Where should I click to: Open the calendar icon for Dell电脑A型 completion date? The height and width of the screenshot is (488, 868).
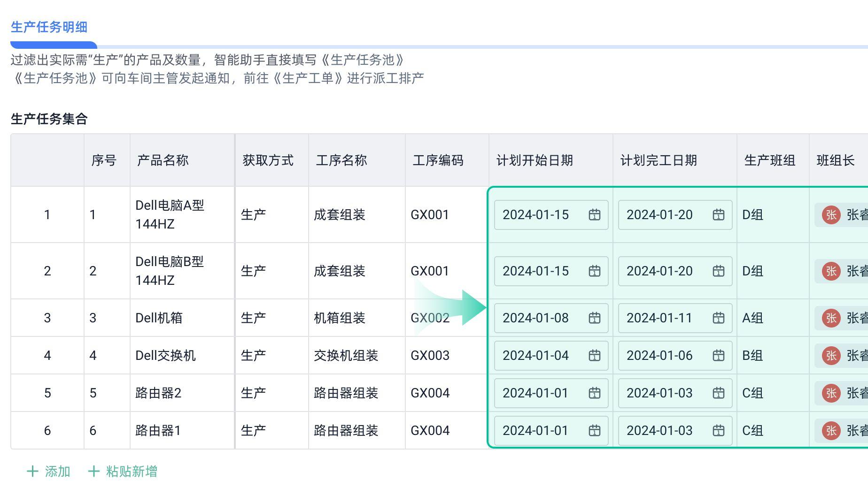coord(718,215)
